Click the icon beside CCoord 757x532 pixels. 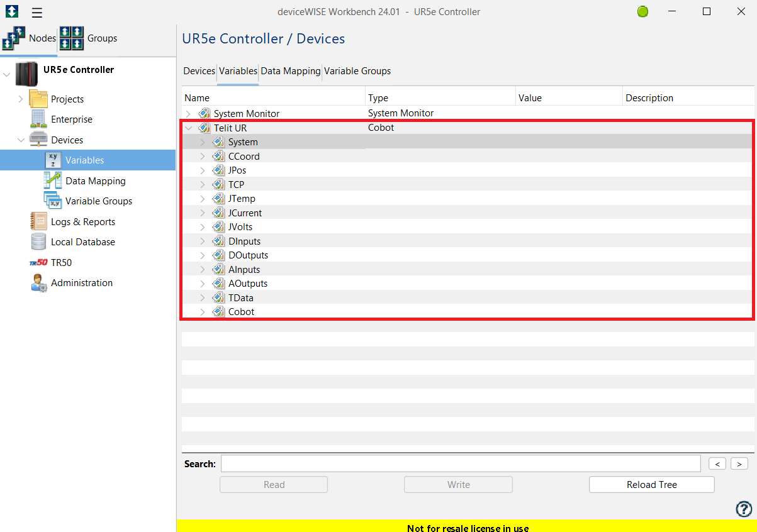[x=218, y=156]
